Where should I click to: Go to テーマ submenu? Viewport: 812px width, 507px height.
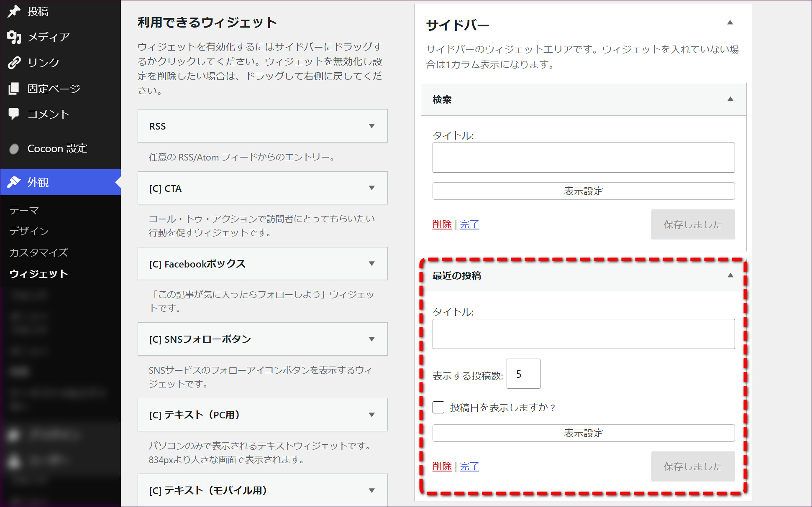pos(24,210)
